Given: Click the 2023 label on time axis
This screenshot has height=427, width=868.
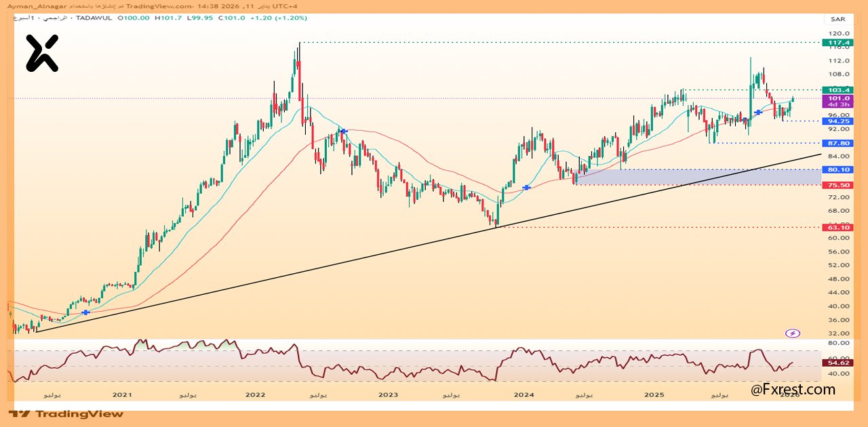Looking at the screenshot, I should pos(388,394).
